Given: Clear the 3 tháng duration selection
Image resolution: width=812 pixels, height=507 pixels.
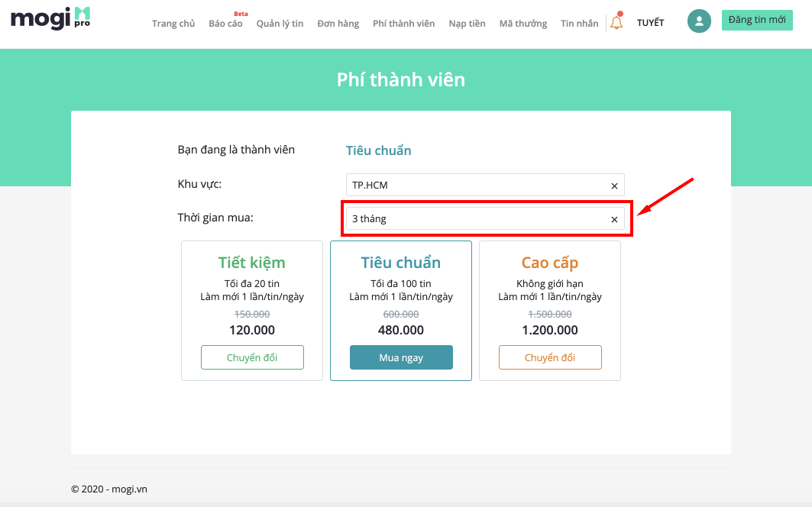Looking at the screenshot, I should click(x=614, y=220).
